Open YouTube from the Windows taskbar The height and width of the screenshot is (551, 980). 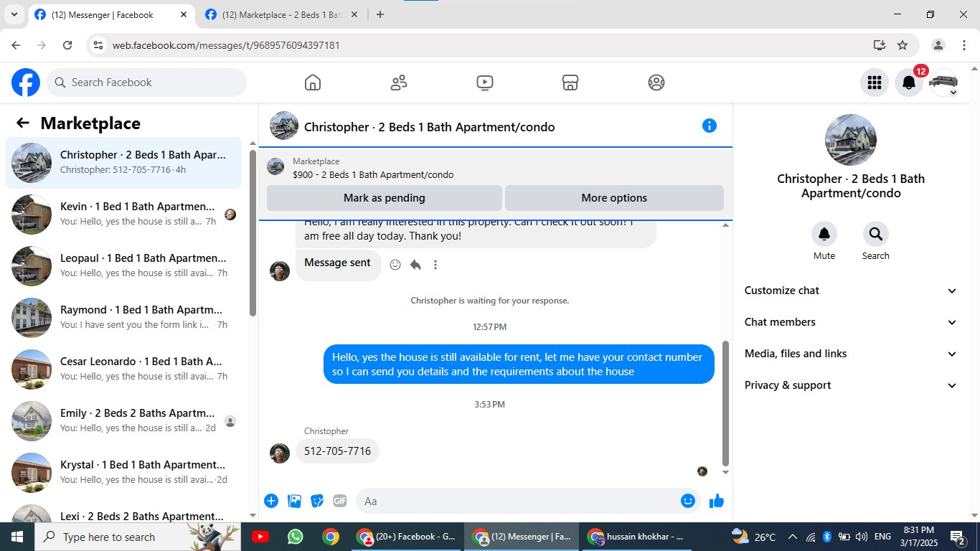pos(260,537)
